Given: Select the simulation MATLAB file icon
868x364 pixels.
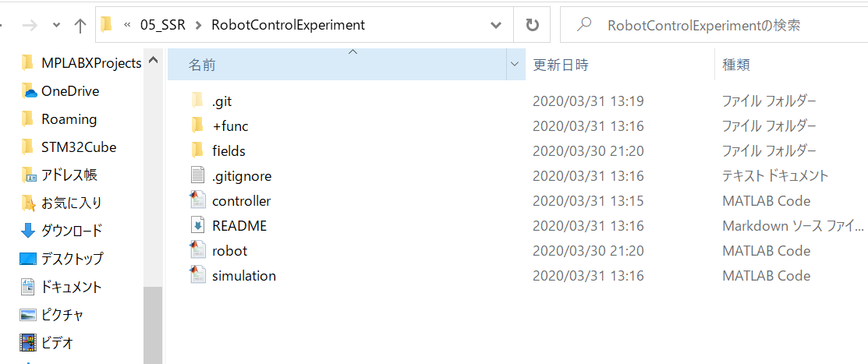Looking at the screenshot, I should 197,275.
